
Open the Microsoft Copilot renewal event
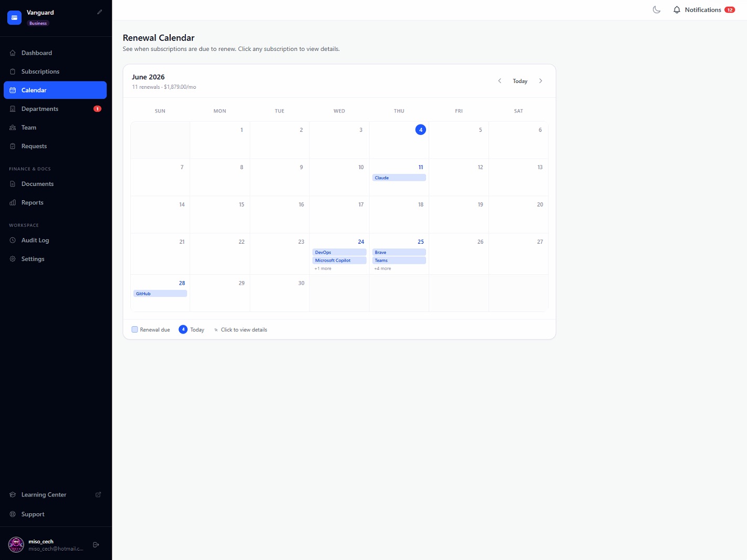click(x=339, y=261)
